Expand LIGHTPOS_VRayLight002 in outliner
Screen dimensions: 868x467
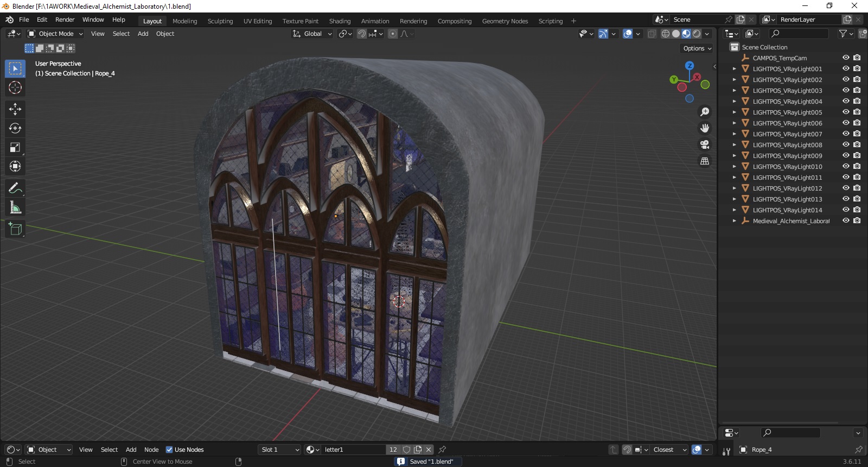tap(735, 79)
